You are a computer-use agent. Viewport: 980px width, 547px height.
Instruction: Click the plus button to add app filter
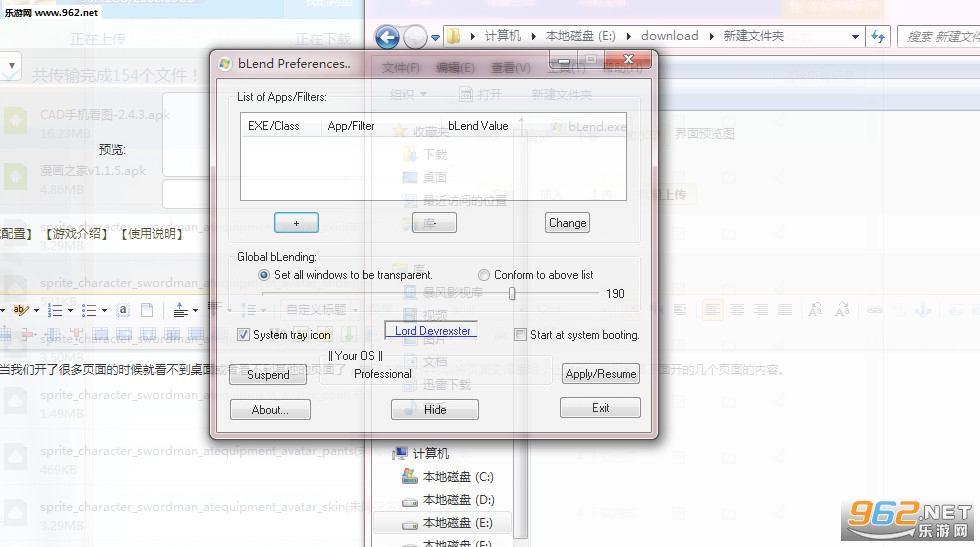[x=296, y=223]
